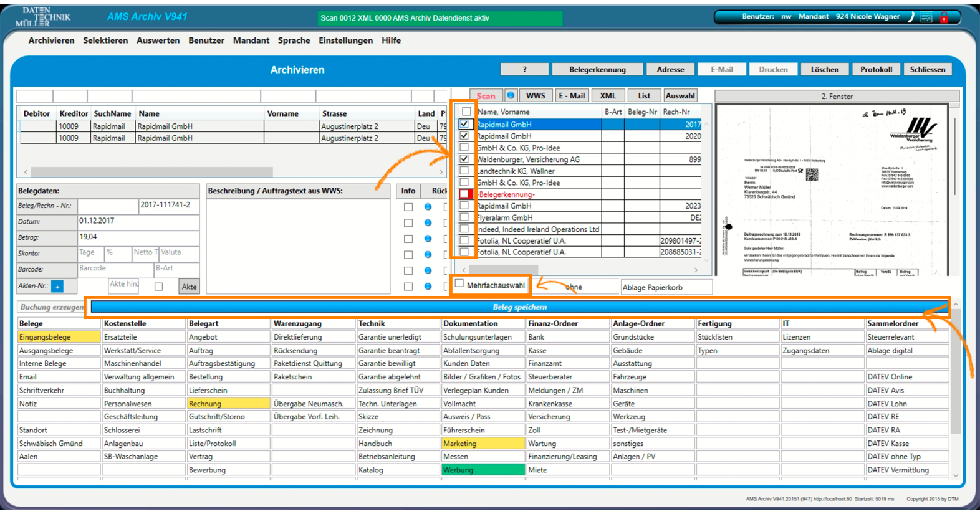The image size is (980, 514).
Task: Click the red lock icon
Action: point(944,17)
